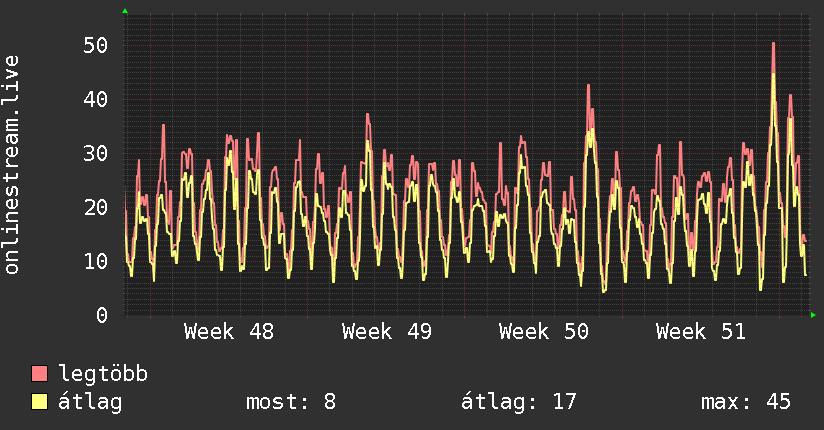Click the 20 y-axis value
Viewport: 824px width, 430px height.
click(96, 208)
